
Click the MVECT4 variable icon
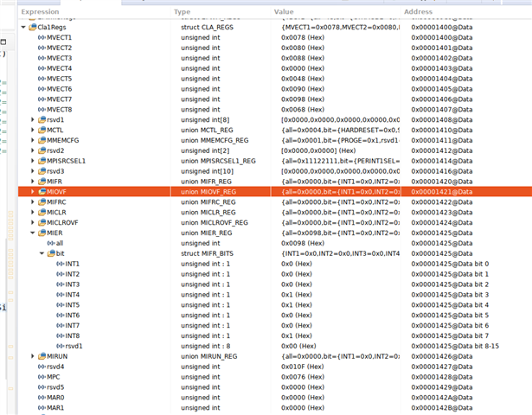(x=42, y=68)
